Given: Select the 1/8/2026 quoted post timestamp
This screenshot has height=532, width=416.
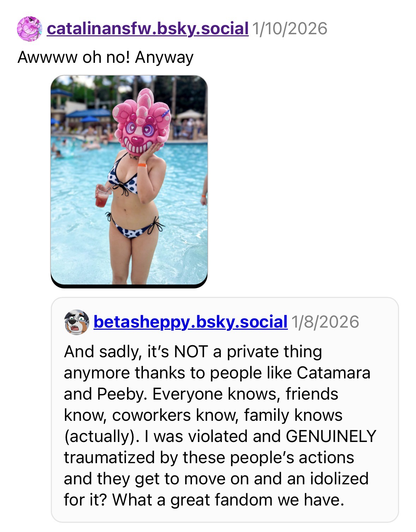Looking at the screenshot, I should (x=325, y=322).
